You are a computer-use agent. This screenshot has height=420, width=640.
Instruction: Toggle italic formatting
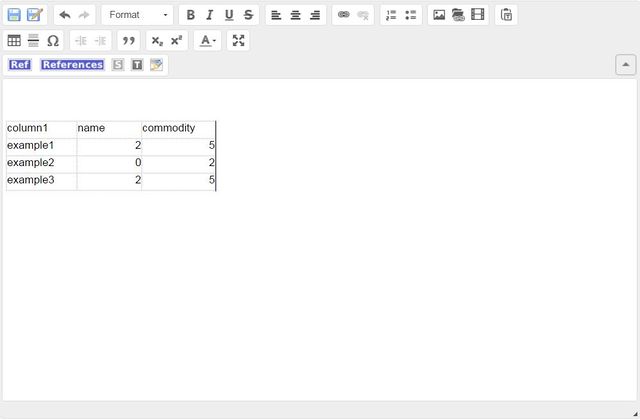[x=210, y=15]
